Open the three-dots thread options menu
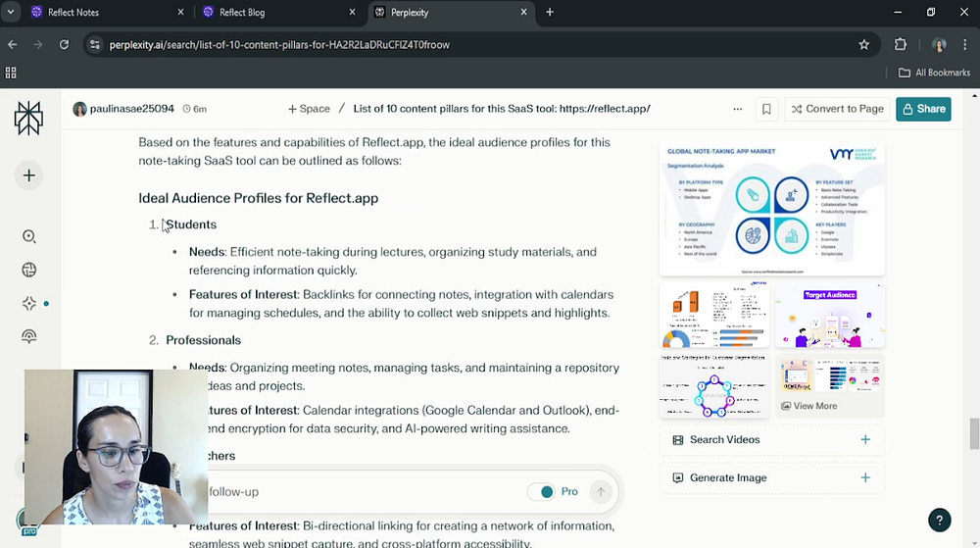 click(737, 109)
